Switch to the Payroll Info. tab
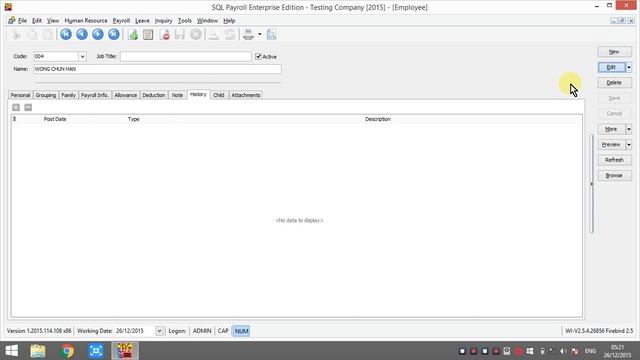This screenshot has height=360, width=640. pyautogui.click(x=95, y=95)
